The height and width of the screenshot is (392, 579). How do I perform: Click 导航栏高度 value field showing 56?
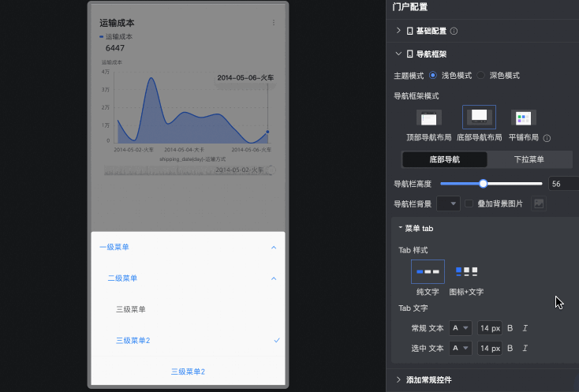tap(564, 184)
